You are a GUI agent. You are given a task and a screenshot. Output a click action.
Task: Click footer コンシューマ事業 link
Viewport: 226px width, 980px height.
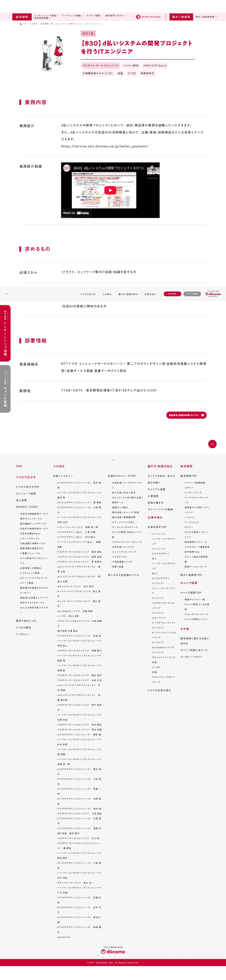pyautogui.click(x=26, y=493)
